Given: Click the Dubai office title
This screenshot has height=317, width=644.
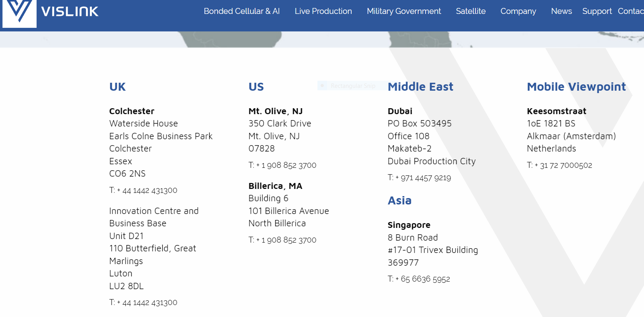Looking at the screenshot, I should coord(400,111).
